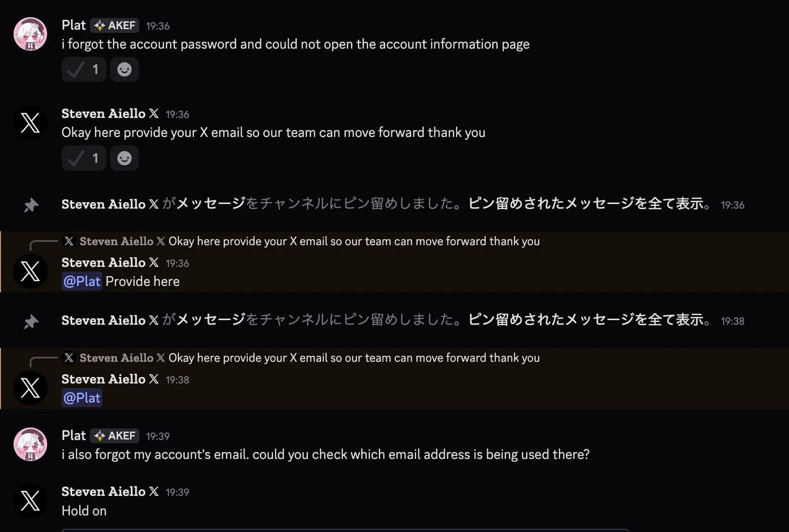Image resolution: width=789 pixels, height=532 pixels.
Task: Click the X icon in the reply preview line
Action: pyautogui.click(x=69, y=241)
